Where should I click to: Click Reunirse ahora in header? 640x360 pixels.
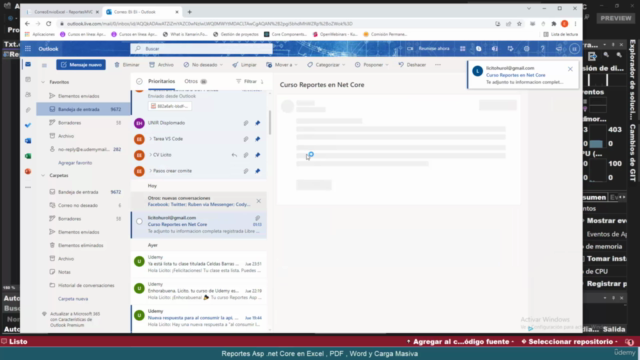(x=429, y=49)
